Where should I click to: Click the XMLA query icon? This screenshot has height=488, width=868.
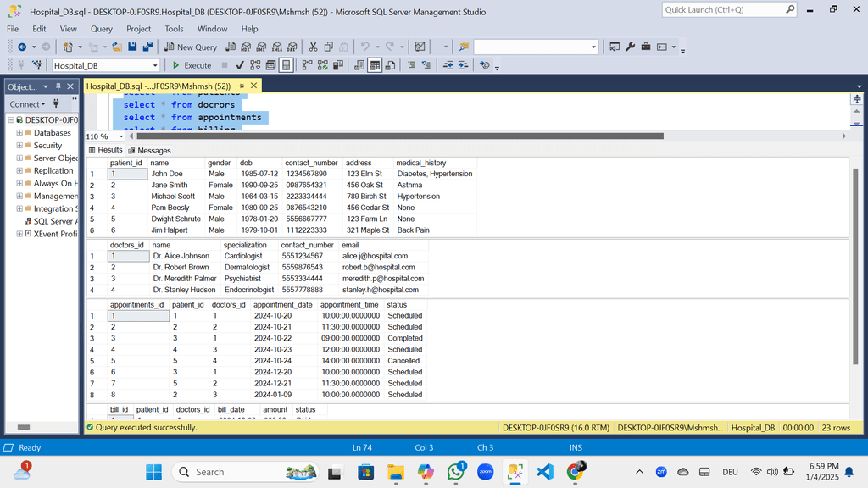[x=277, y=47]
